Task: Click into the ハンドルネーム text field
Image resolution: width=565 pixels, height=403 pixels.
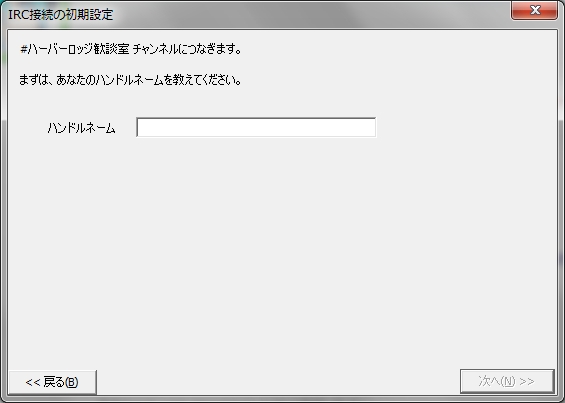Action: (256, 127)
